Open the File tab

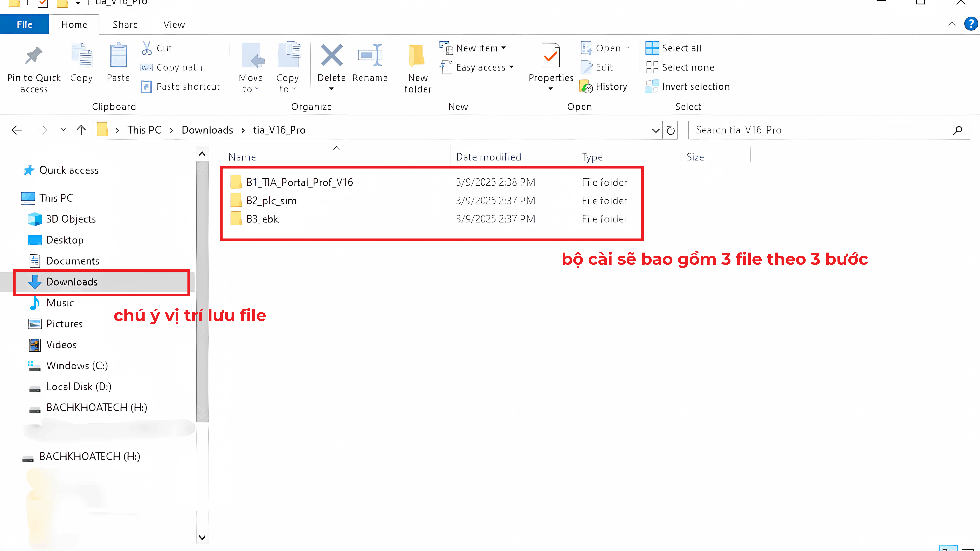[x=24, y=24]
